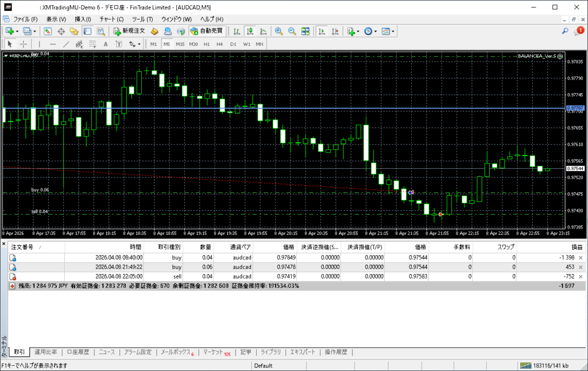Open the new chart dropdown arrow
Screen dimensions: 588x371
17,31
